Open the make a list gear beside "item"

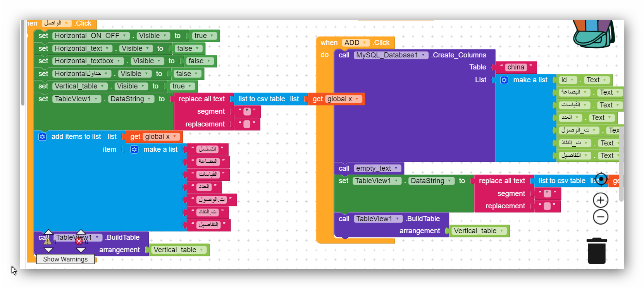(134, 149)
